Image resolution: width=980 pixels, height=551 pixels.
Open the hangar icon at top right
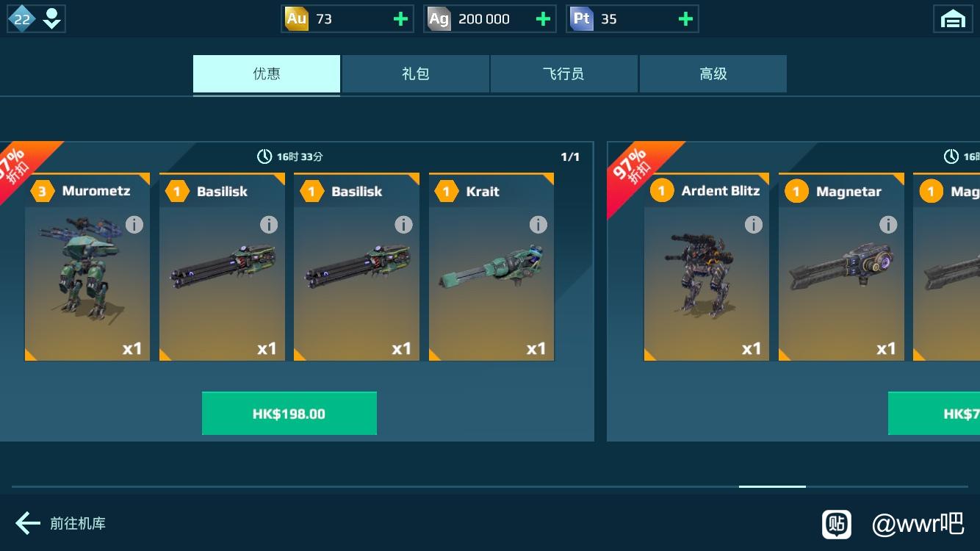(x=953, y=19)
